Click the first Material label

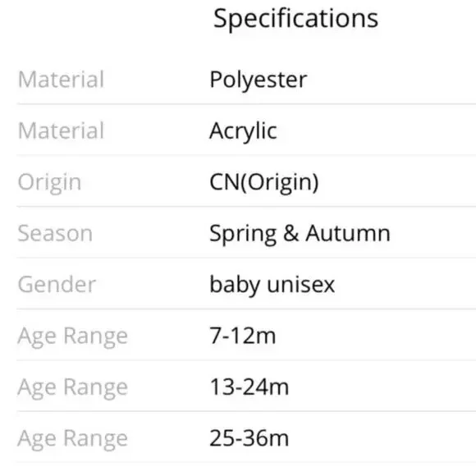tap(61, 80)
